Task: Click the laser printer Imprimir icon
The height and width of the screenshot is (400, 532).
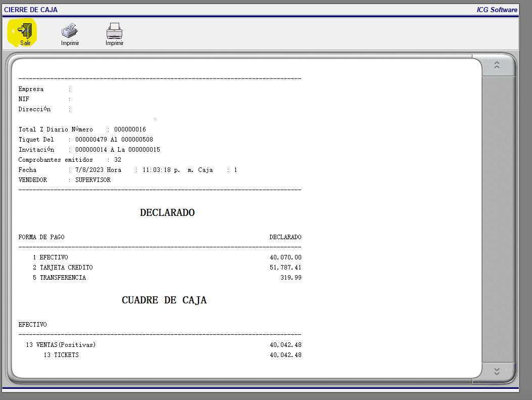Action: pyautogui.click(x=114, y=31)
